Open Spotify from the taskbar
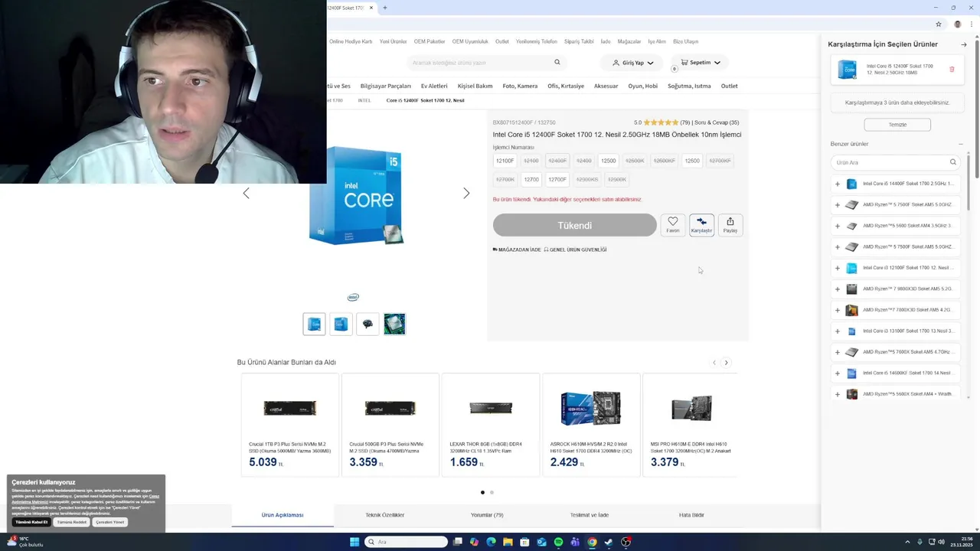The width and height of the screenshot is (980, 551). (x=558, y=542)
